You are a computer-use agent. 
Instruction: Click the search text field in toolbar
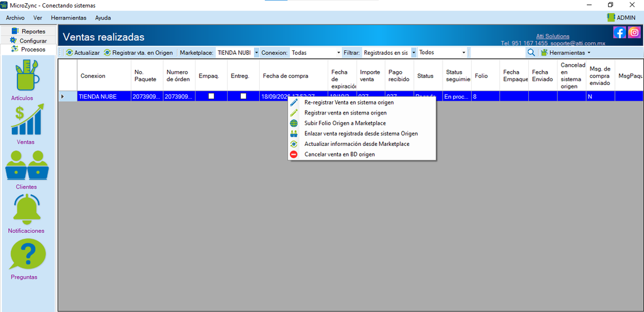click(498, 53)
